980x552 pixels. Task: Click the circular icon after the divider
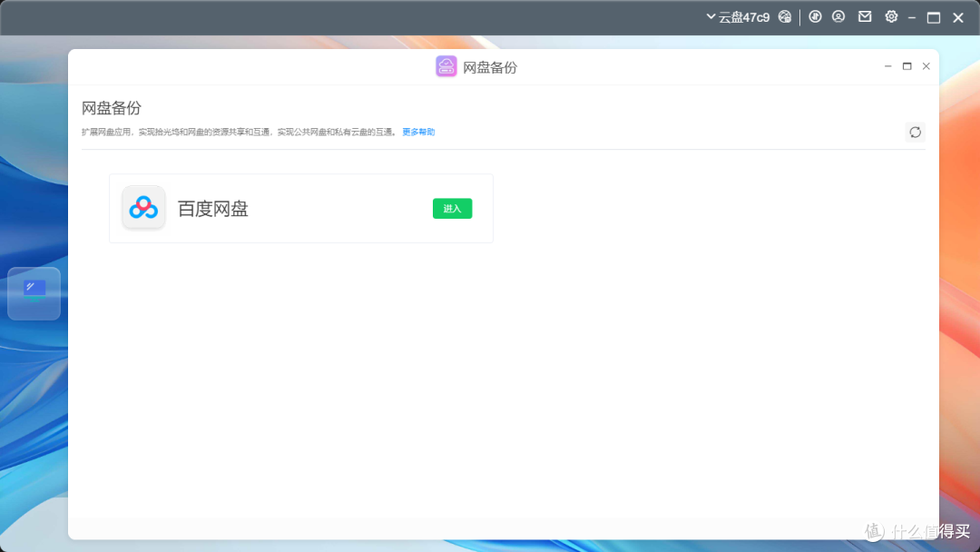815,17
